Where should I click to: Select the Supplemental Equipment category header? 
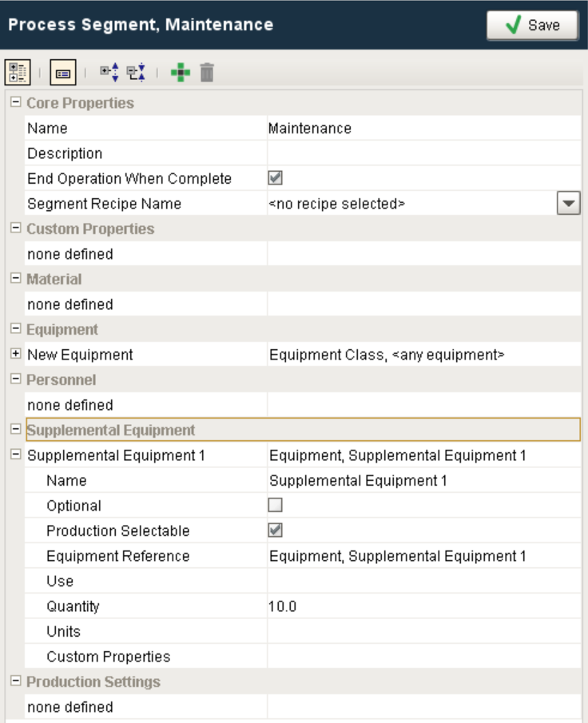click(111, 430)
